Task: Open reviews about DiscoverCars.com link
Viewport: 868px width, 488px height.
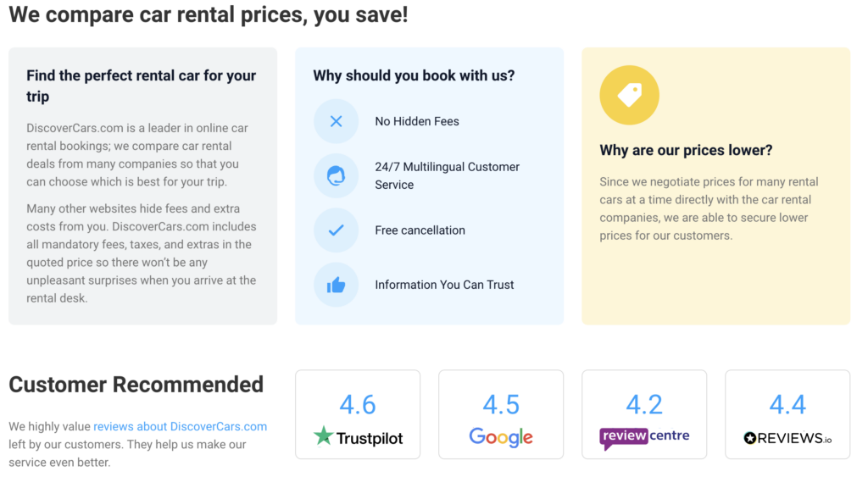Action: (180, 427)
